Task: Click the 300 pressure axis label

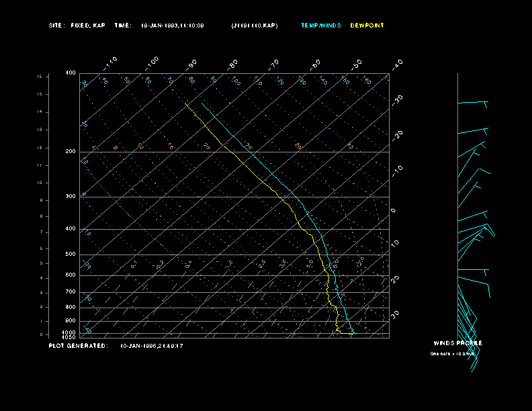Action: click(71, 197)
